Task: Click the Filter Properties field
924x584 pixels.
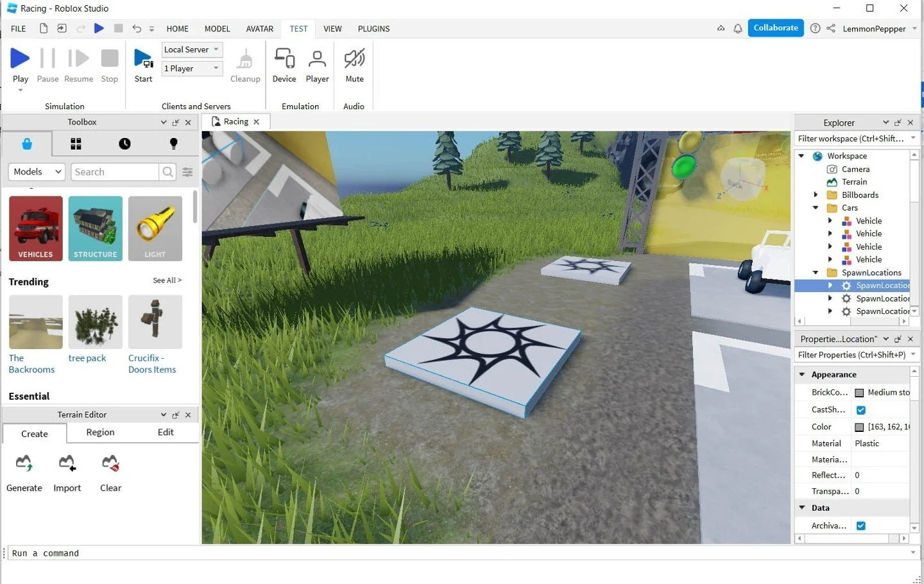Action: tap(856, 355)
